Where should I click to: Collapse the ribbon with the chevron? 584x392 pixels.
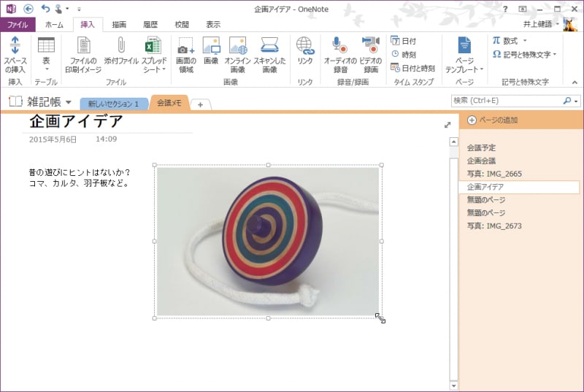point(575,82)
